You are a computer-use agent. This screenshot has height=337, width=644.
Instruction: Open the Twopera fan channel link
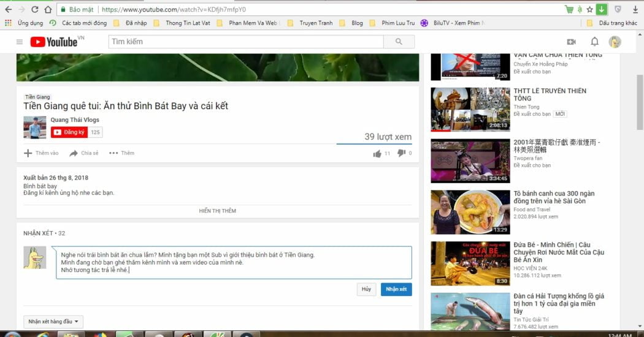(x=527, y=158)
